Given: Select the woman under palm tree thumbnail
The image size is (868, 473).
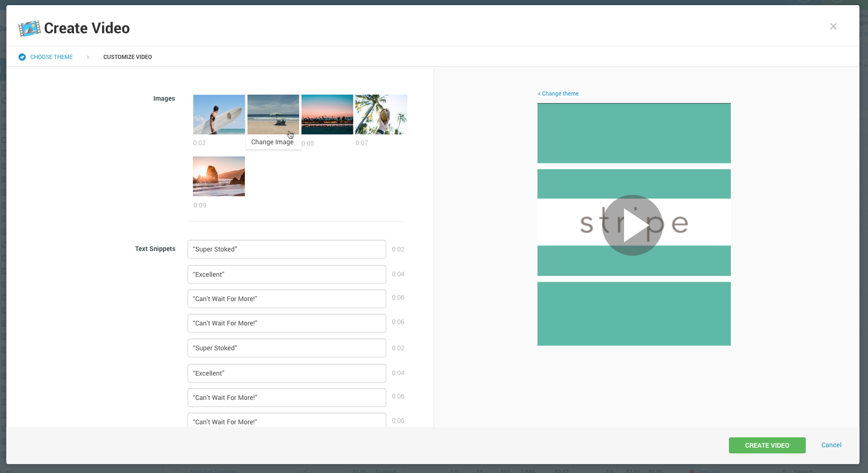Looking at the screenshot, I should (x=381, y=114).
